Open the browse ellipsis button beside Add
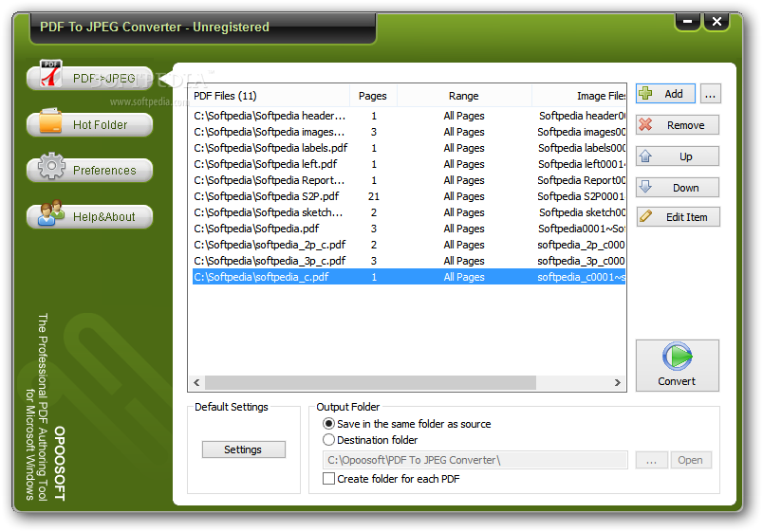This screenshot has height=532, width=763. point(711,94)
